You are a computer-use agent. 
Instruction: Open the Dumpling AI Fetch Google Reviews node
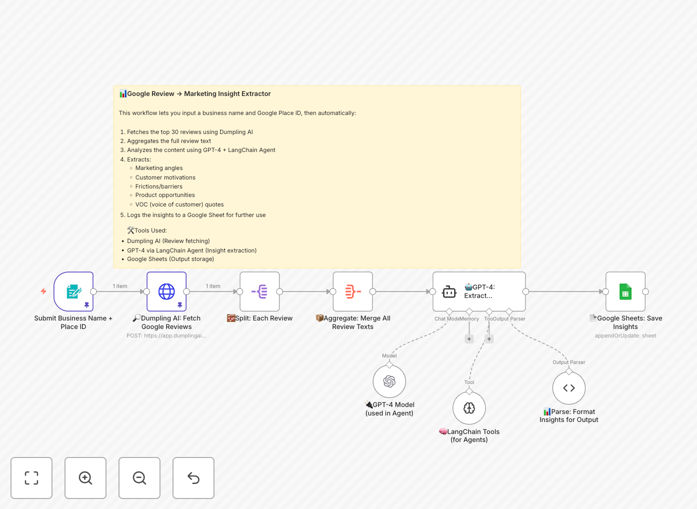167,292
